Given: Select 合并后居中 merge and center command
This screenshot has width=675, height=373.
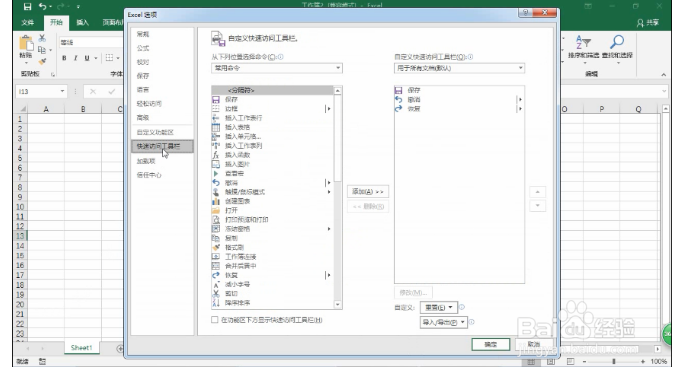Looking at the screenshot, I should point(272,266).
